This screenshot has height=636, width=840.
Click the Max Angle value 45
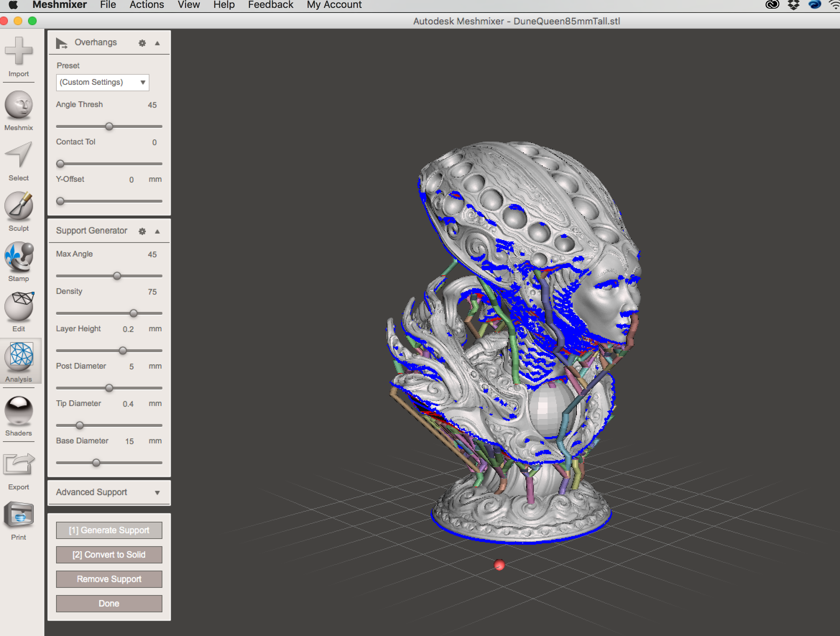tap(152, 255)
